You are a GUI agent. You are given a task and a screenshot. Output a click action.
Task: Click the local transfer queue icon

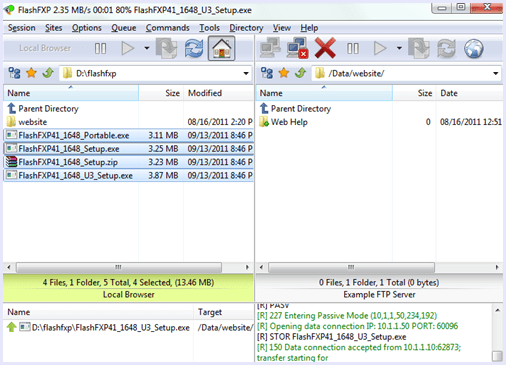pyautogui.click(x=167, y=48)
